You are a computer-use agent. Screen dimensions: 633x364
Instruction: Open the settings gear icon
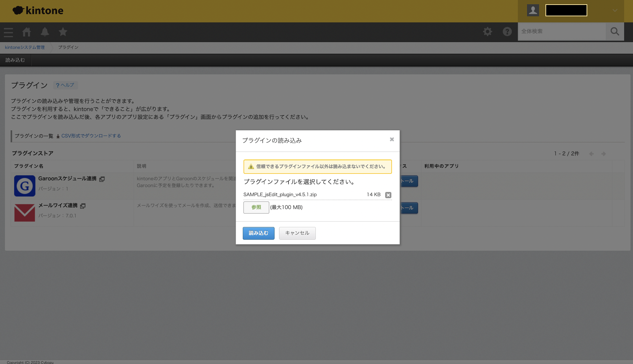[488, 32]
